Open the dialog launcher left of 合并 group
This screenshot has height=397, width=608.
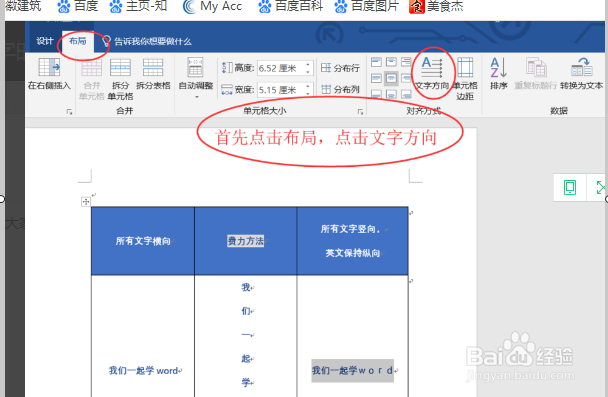pos(69,112)
